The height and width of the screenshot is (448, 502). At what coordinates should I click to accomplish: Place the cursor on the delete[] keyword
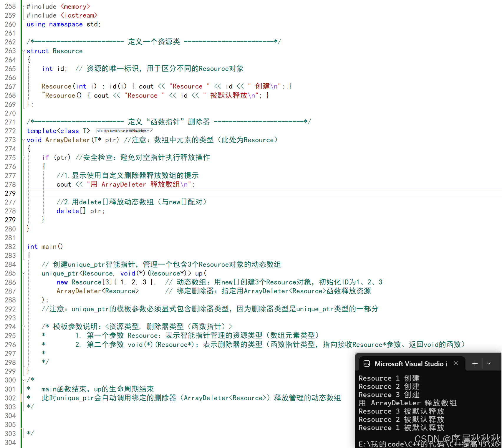coord(68,211)
